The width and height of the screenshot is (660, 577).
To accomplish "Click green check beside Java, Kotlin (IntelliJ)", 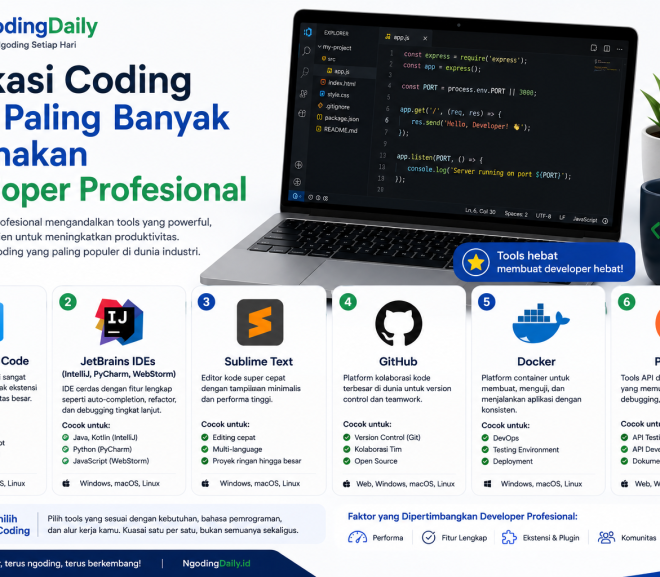I will 65,437.
